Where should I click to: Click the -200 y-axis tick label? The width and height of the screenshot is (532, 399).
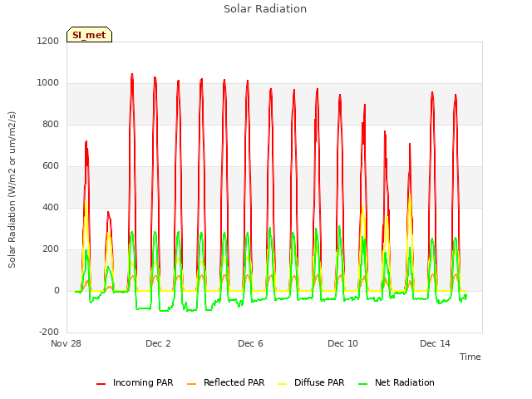(49, 332)
